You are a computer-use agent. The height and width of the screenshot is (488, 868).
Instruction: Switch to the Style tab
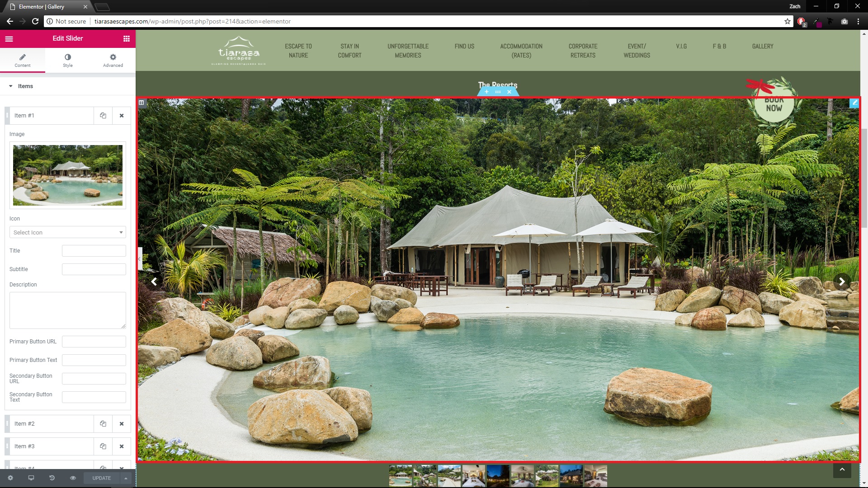pyautogui.click(x=68, y=60)
